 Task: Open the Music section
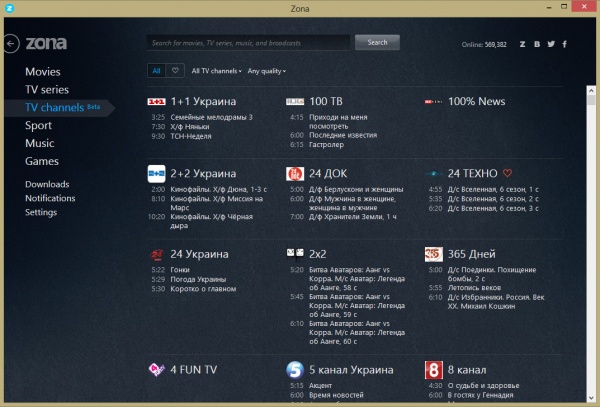pos(39,143)
